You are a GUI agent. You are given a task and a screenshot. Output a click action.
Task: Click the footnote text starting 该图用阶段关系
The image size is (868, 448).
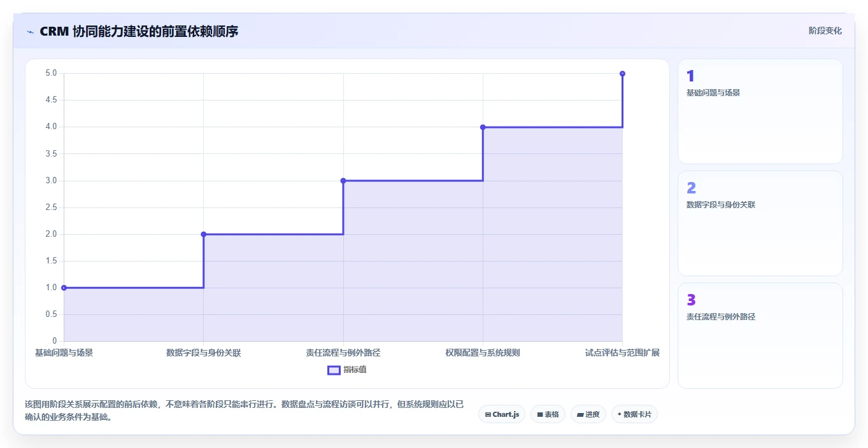point(245,411)
